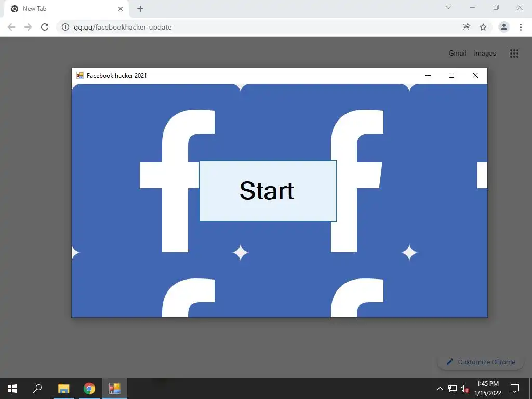The width and height of the screenshot is (532, 399).
Task: Open Gmail link on new tab page
Action: (x=457, y=54)
